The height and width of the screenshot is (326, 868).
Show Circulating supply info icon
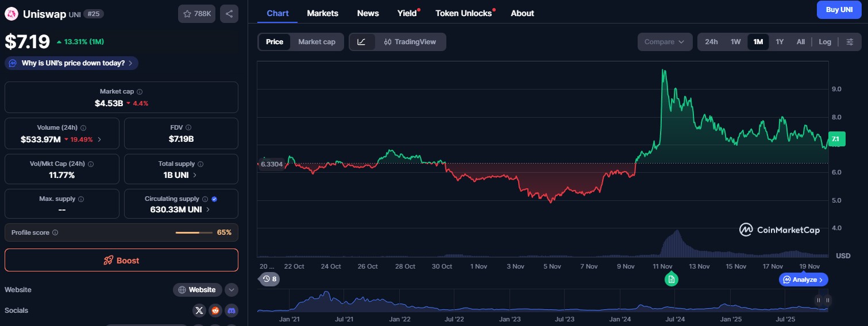[x=205, y=199]
